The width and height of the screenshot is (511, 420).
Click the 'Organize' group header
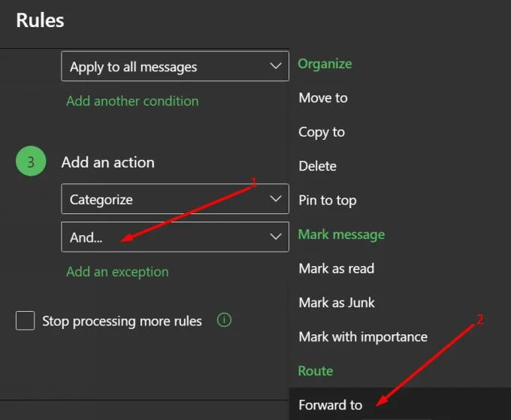325,64
